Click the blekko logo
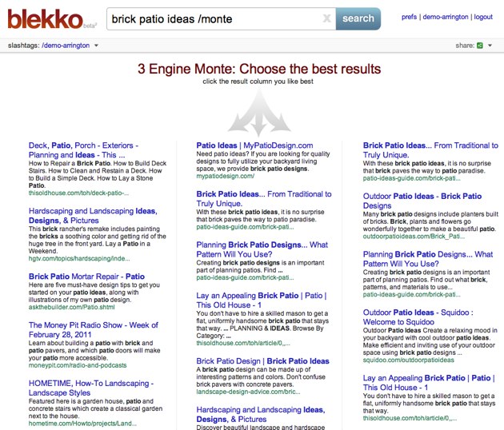The height and width of the screenshot is (430, 504). tap(46, 18)
